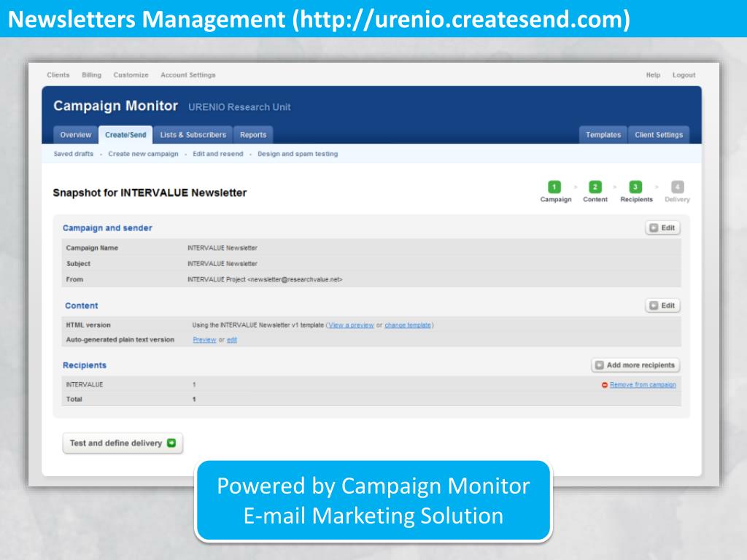
Task: Select the Create/Send tab
Action: (x=125, y=135)
